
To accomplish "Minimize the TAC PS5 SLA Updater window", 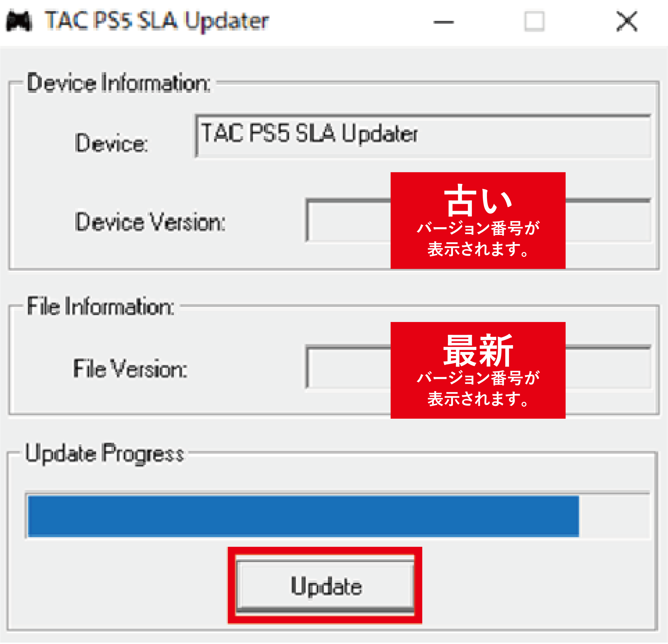I will [x=444, y=22].
